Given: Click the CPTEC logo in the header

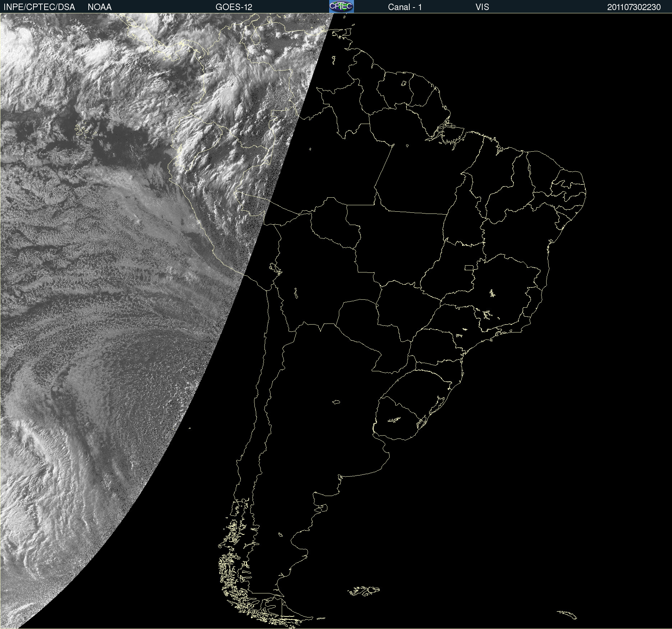Looking at the screenshot, I should point(341,6).
